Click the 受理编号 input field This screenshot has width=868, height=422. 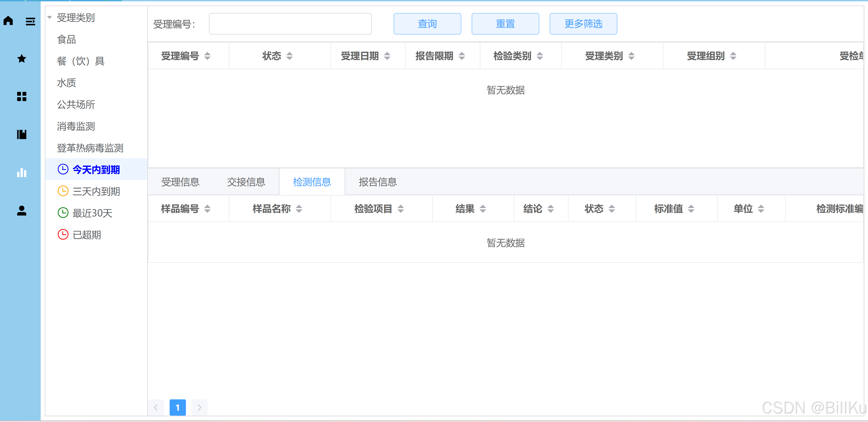pyautogui.click(x=290, y=24)
